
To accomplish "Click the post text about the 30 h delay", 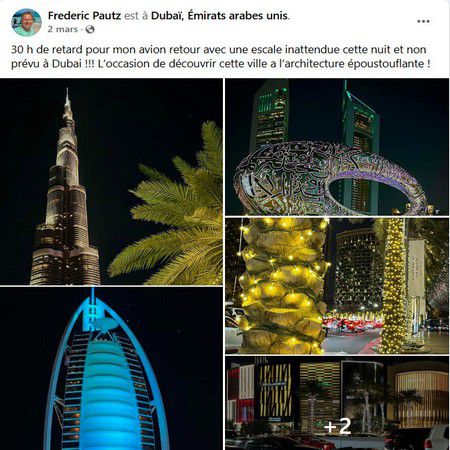I will [221, 56].
